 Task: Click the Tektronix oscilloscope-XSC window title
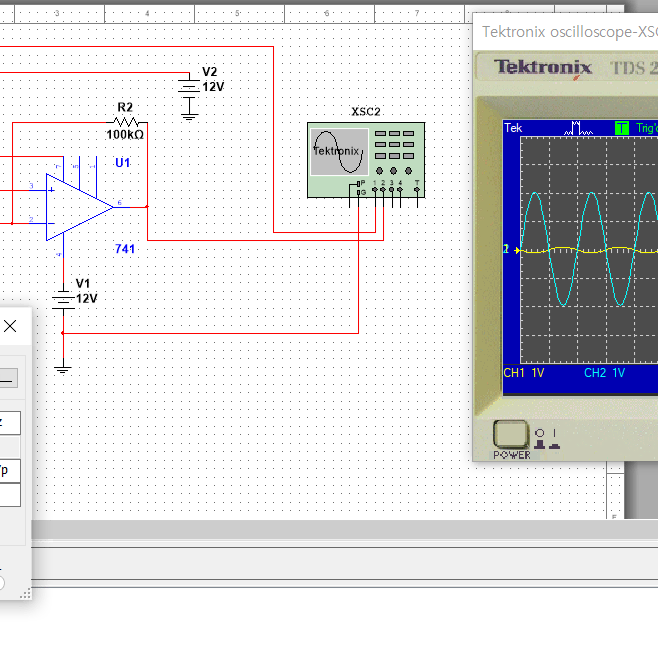tap(570, 32)
